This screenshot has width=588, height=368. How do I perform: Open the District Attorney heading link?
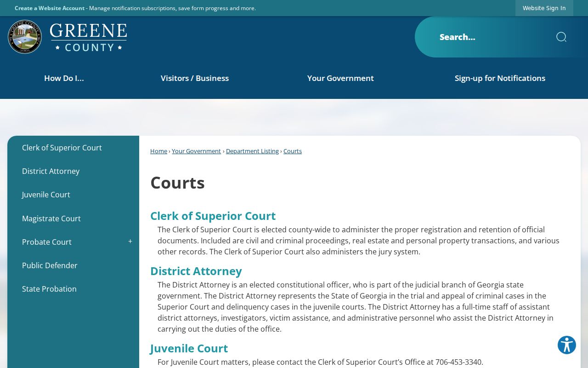[196, 271]
